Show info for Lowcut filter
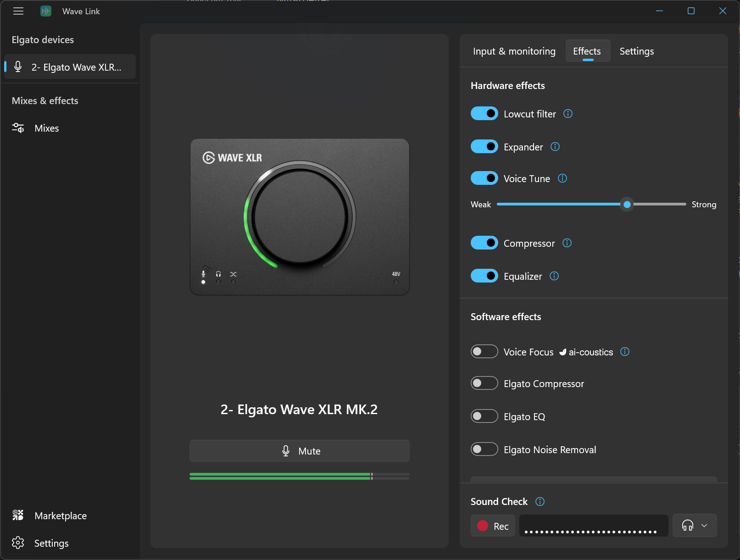Image resolution: width=740 pixels, height=560 pixels. pos(568,114)
